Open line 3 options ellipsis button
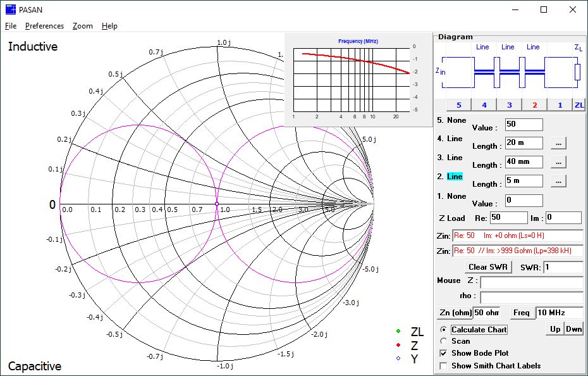 click(558, 162)
